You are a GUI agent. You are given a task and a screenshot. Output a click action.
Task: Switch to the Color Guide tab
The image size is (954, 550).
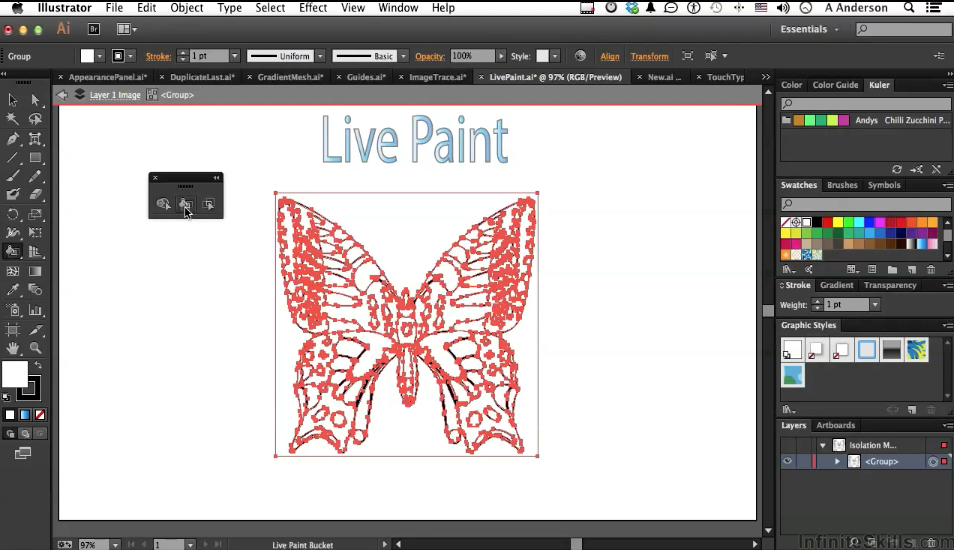tap(835, 85)
